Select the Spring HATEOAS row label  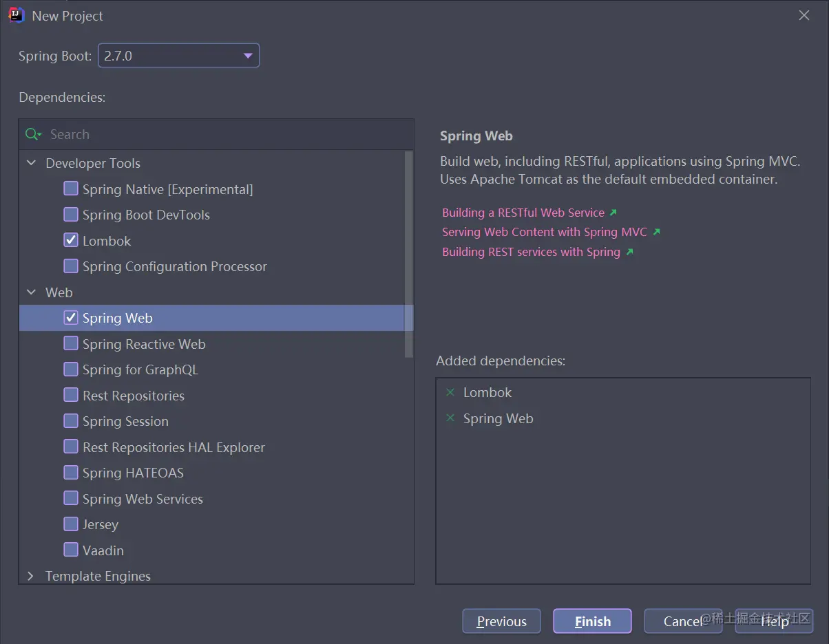coord(133,473)
